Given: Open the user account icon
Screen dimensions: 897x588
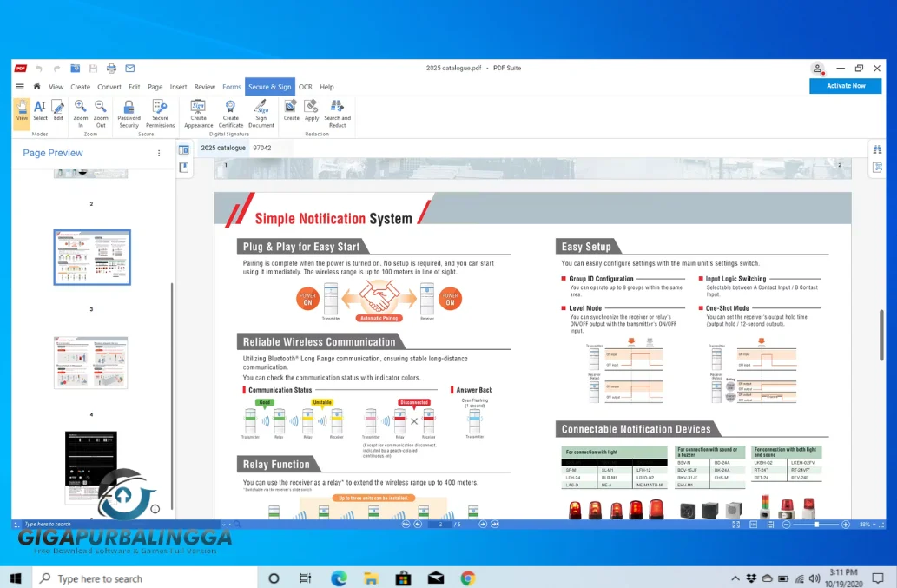Looking at the screenshot, I should [x=817, y=69].
